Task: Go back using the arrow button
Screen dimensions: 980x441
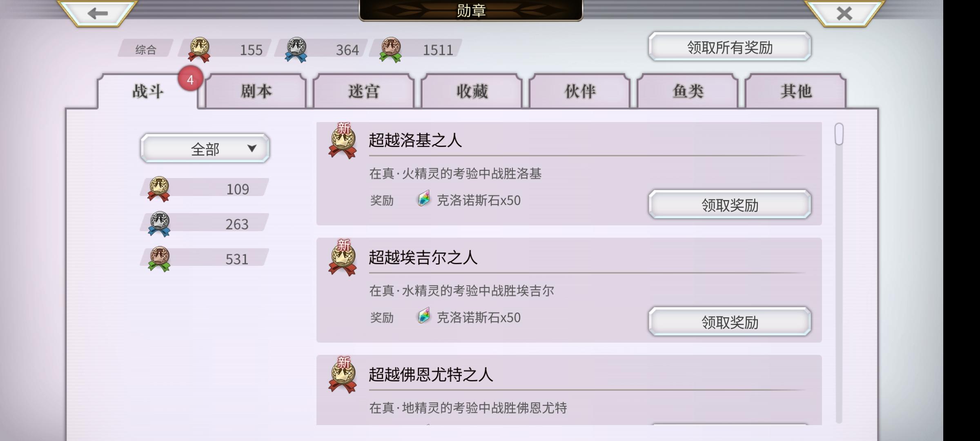Action: [x=98, y=13]
